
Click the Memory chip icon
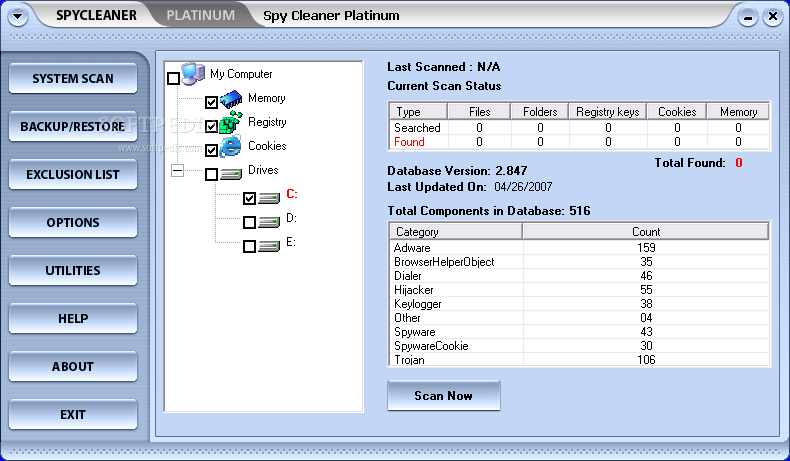click(231, 99)
